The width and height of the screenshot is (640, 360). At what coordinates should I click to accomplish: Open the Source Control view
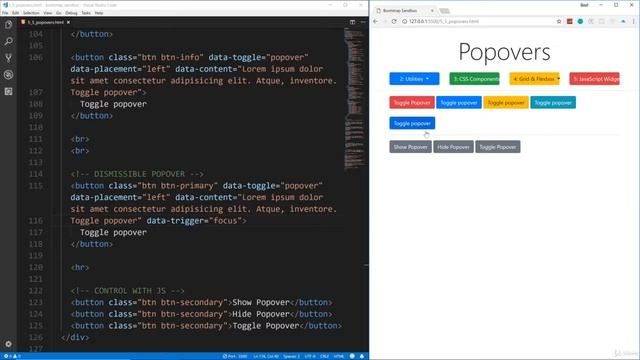(9, 58)
